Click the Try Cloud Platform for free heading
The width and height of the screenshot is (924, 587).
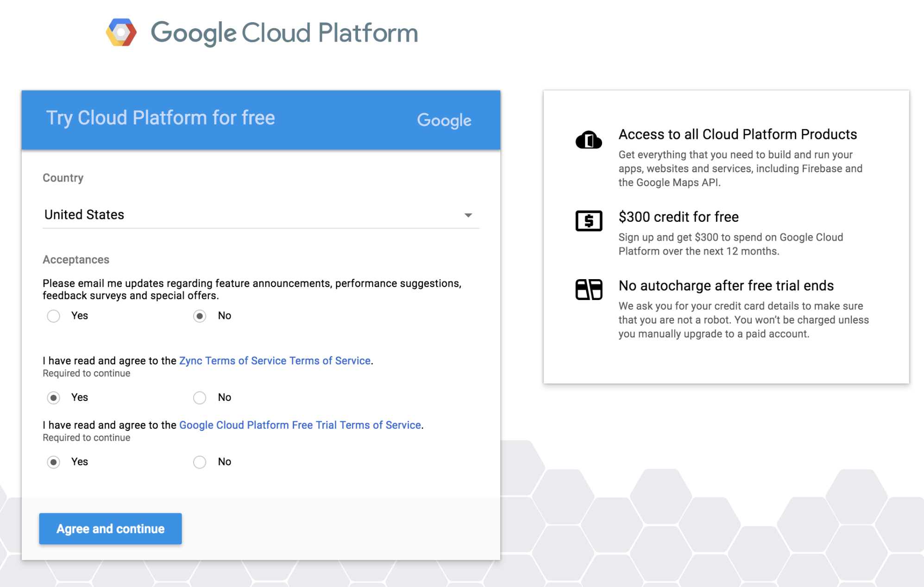click(x=161, y=118)
